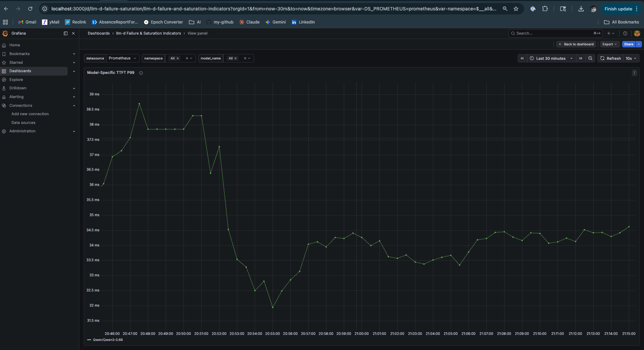Image resolution: width=644 pixels, height=350 pixels.
Task: Open your Grafana profile avatar
Action: 637,33
